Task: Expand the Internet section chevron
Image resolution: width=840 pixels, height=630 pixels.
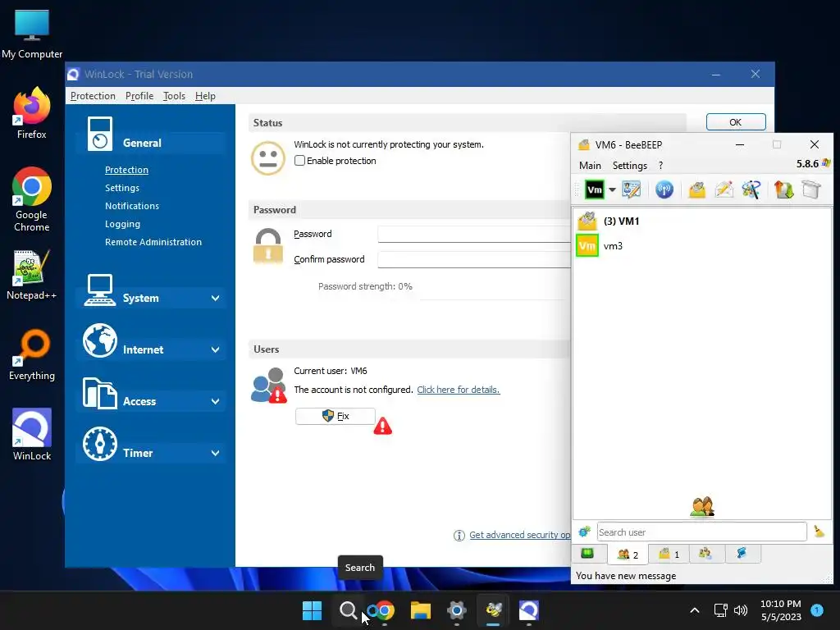Action: point(216,349)
